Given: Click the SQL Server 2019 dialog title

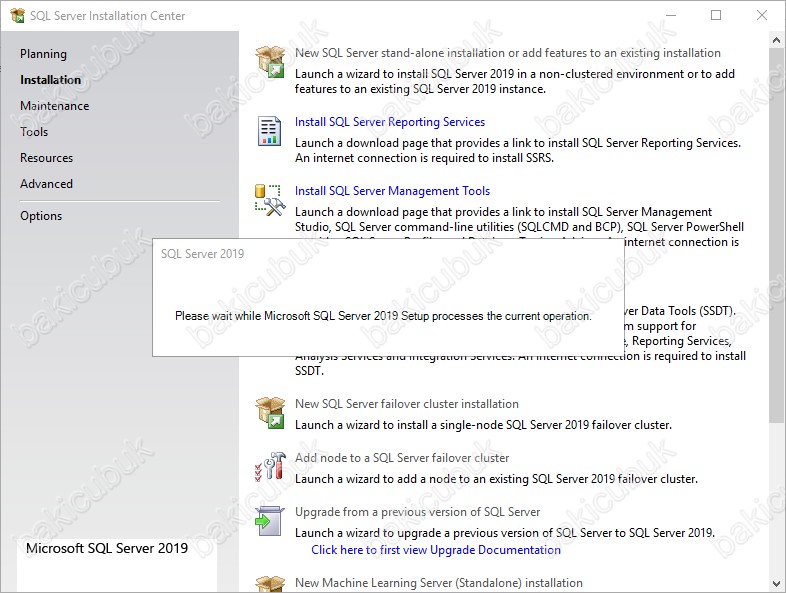Looking at the screenshot, I should tap(202, 254).
